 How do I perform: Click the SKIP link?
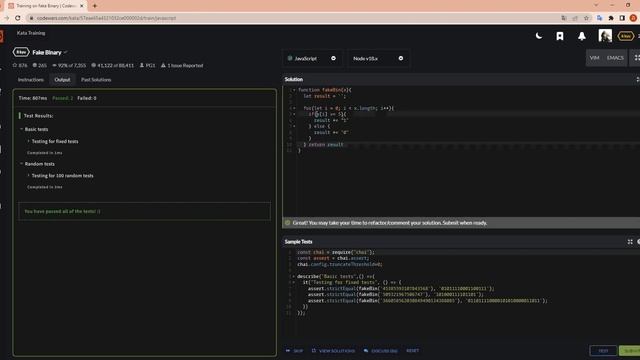[x=295, y=351]
